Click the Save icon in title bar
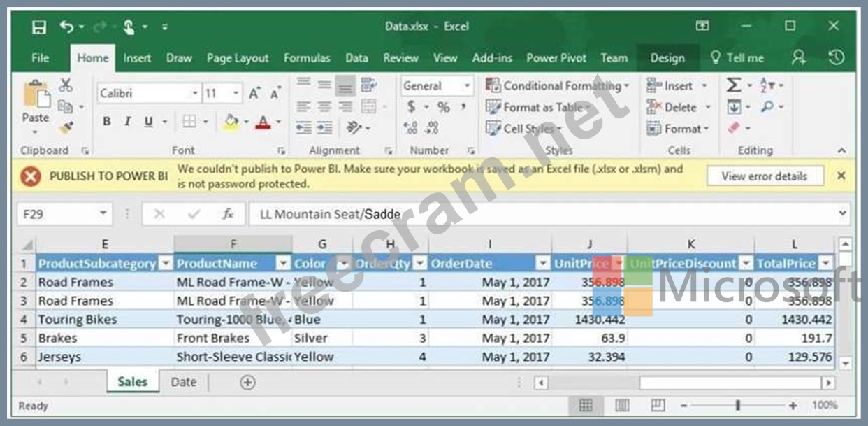868x426 pixels. (39, 27)
